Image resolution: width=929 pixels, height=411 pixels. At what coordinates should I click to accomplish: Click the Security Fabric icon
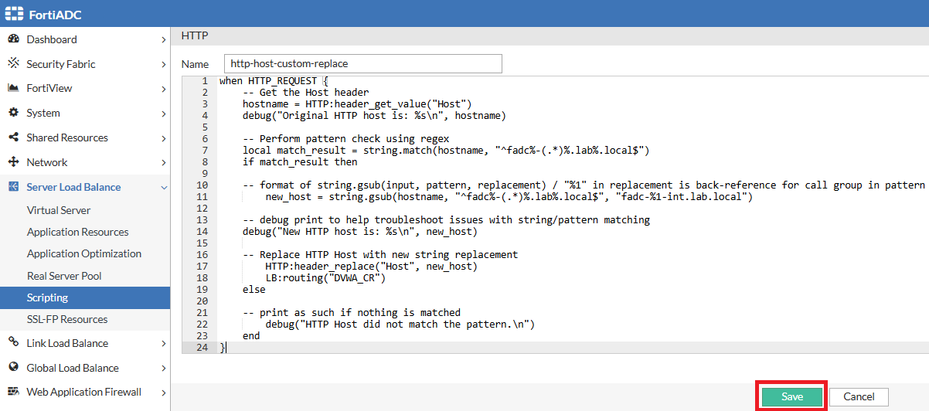(14, 64)
